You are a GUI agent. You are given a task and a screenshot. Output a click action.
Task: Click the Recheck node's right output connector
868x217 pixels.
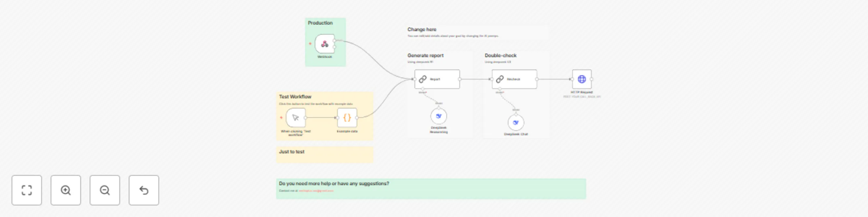[x=537, y=79]
